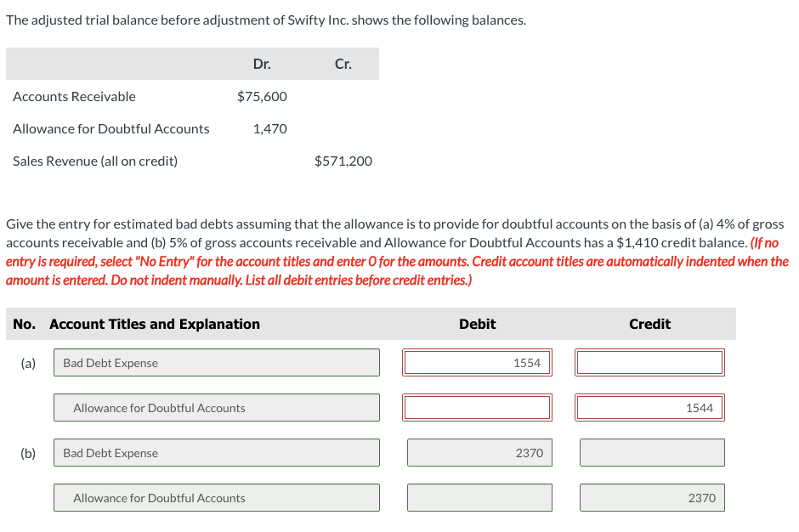Select the debit field showing 2370
This screenshot has width=799, height=532.
(479, 452)
